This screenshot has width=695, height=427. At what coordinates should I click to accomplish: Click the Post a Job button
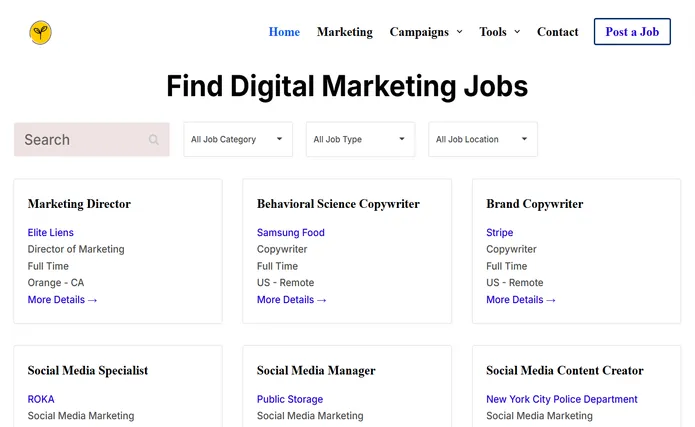pyautogui.click(x=632, y=31)
